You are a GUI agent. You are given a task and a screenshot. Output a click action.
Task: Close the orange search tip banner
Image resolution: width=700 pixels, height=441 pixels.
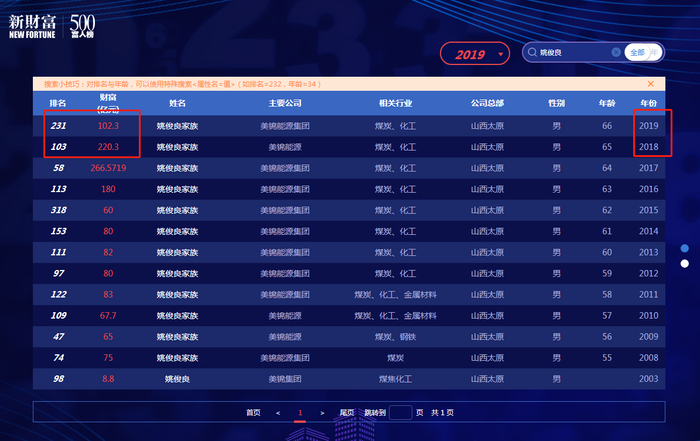click(650, 84)
